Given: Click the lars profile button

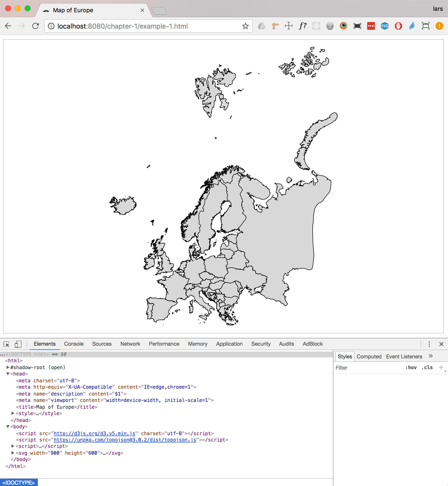Looking at the screenshot, I should (x=438, y=9).
